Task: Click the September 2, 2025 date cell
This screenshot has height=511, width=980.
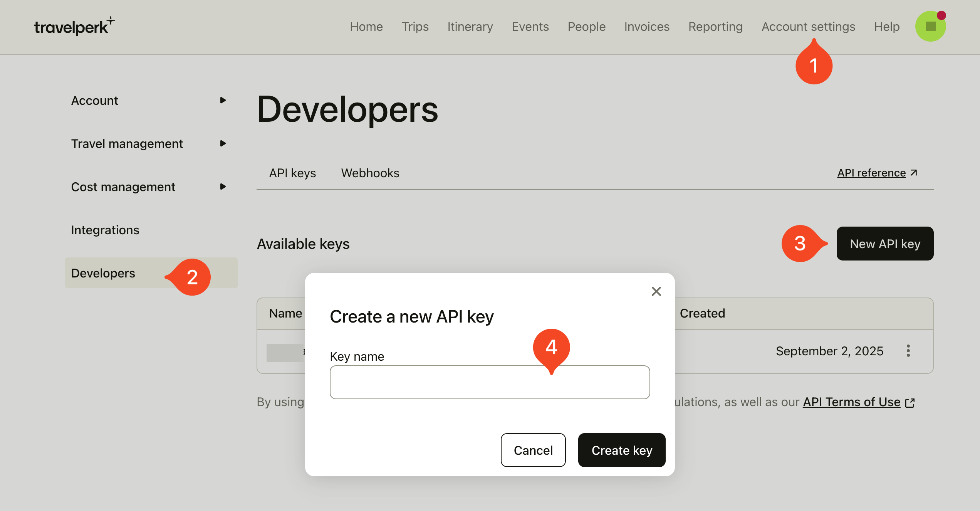Action: [x=829, y=351]
